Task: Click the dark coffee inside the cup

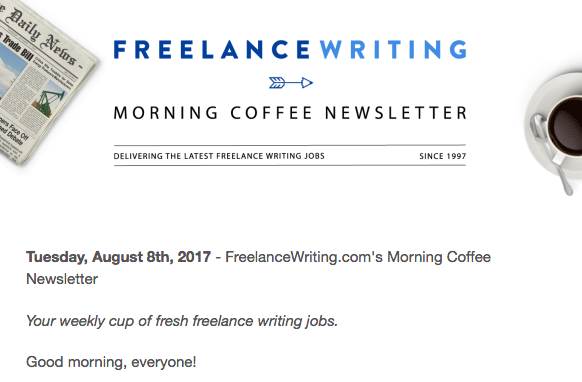Action: 565,126
